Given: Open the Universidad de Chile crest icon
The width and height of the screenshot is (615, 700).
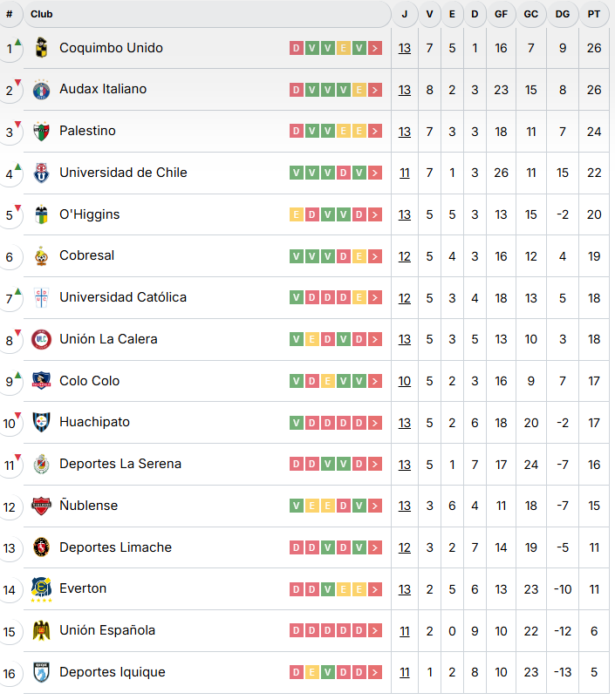Looking at the screenshot, I should click(x=41, y=173).
